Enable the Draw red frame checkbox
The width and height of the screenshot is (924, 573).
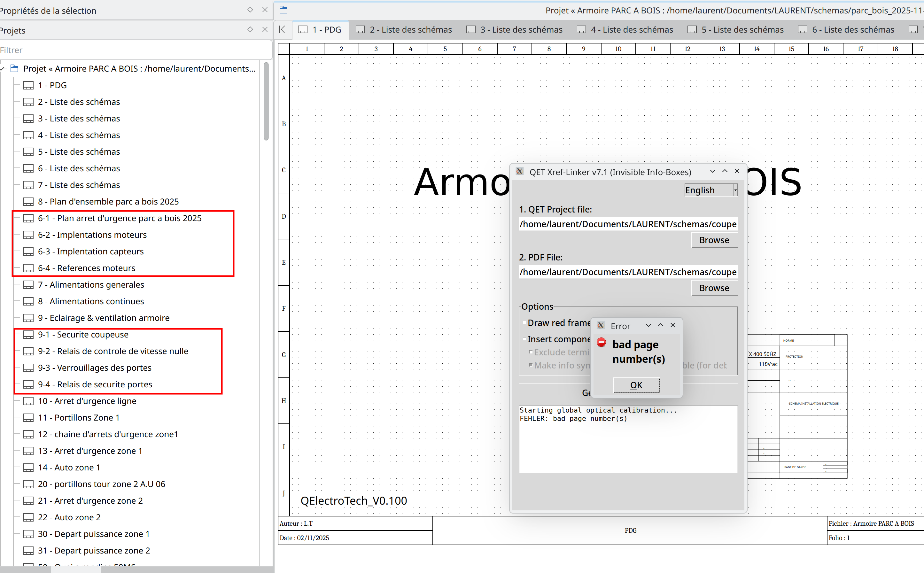[524, 322]
